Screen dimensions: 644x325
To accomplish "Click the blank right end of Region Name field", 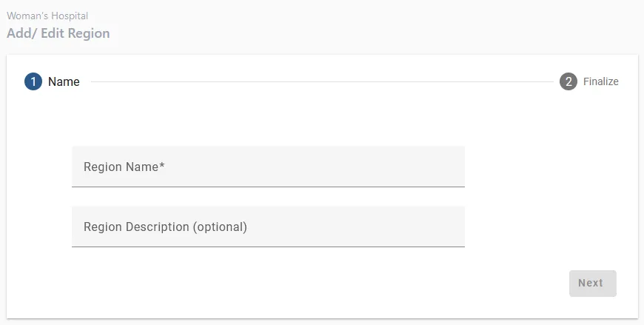I will point(437,167).
